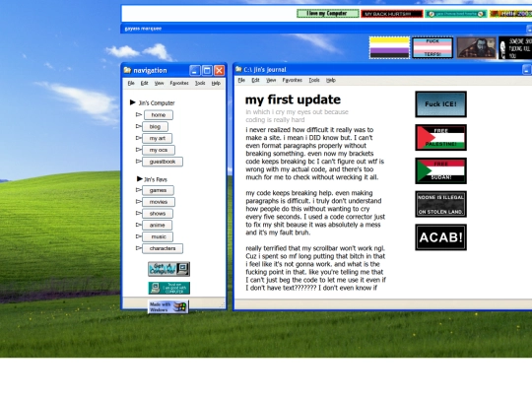
Task: Go to the my ocs page
Action: (x=159, y=150)
